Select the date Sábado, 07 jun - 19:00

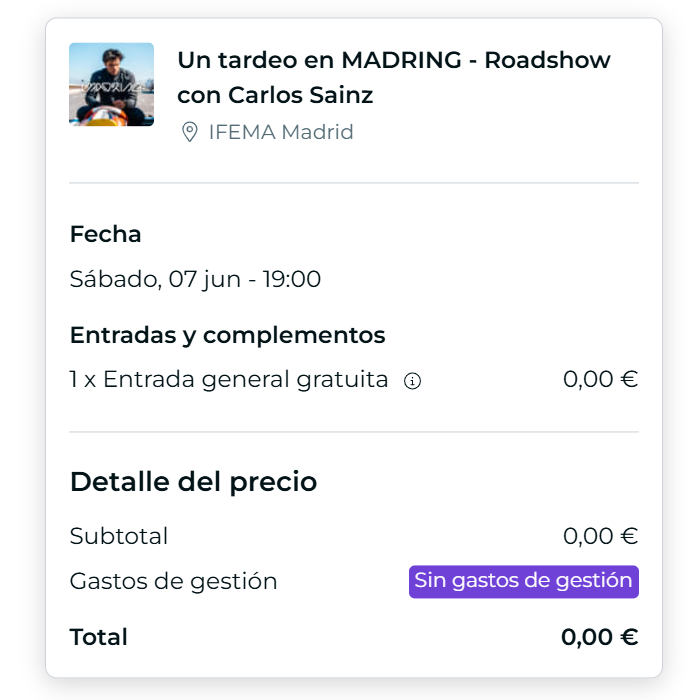[x=195, y=279]
